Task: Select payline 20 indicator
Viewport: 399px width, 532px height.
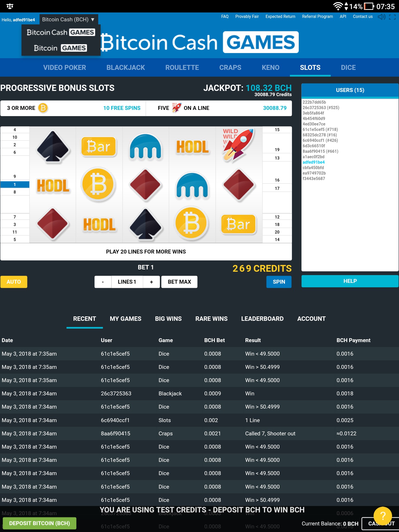Action: [x=277, y=232]
